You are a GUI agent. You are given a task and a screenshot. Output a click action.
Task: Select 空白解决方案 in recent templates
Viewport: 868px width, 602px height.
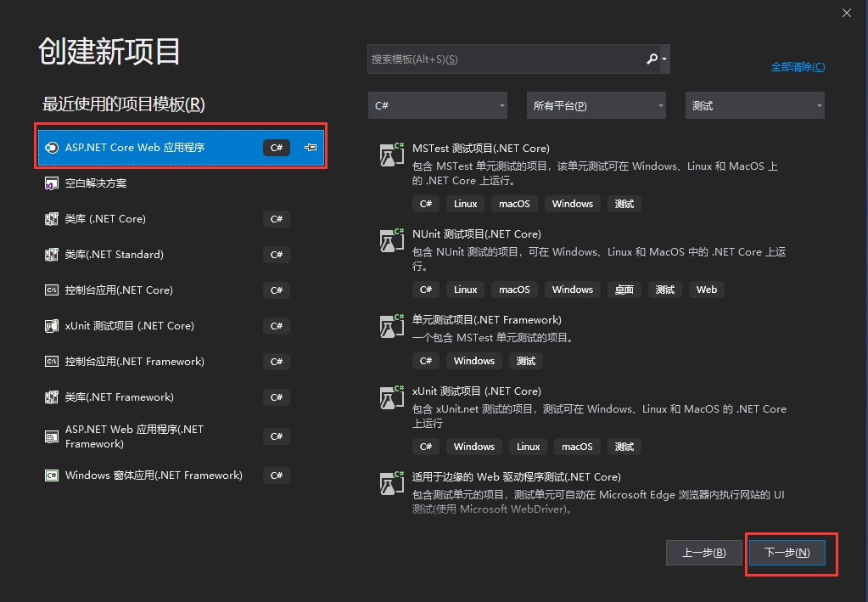(x=181, y=183)
